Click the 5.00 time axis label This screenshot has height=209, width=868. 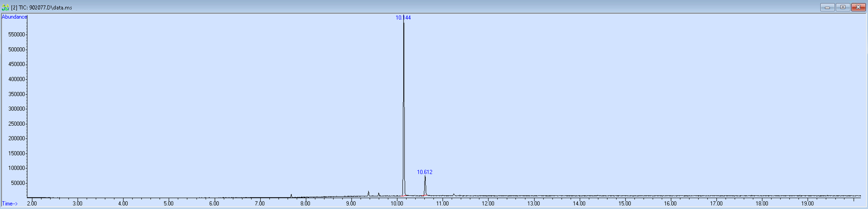[168, 204]
